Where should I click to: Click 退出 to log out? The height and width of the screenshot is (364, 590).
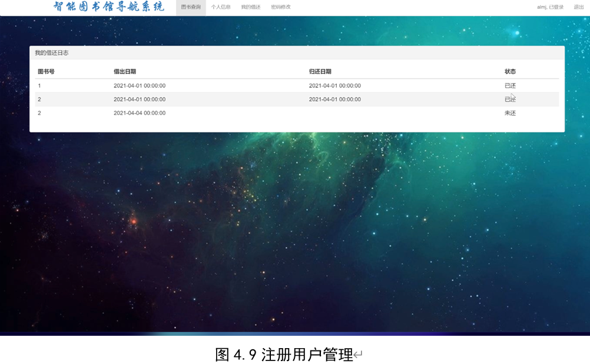(x=579, y=8)
